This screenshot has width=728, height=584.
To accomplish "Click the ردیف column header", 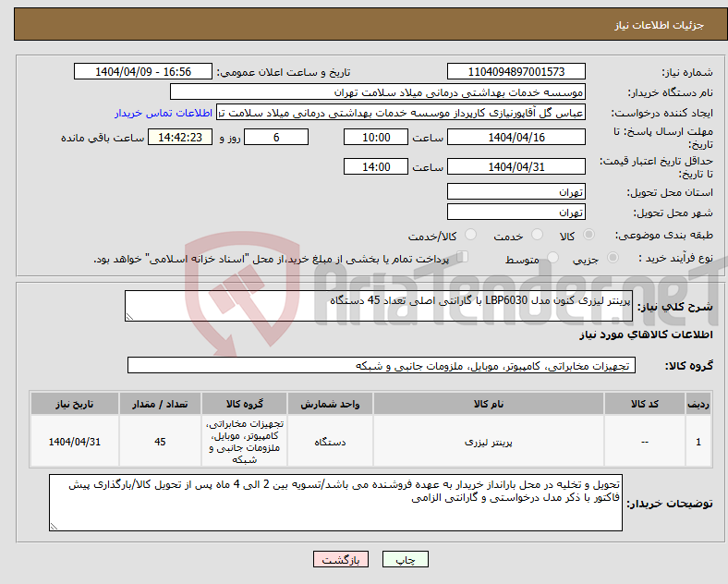I will coord(698,404).
